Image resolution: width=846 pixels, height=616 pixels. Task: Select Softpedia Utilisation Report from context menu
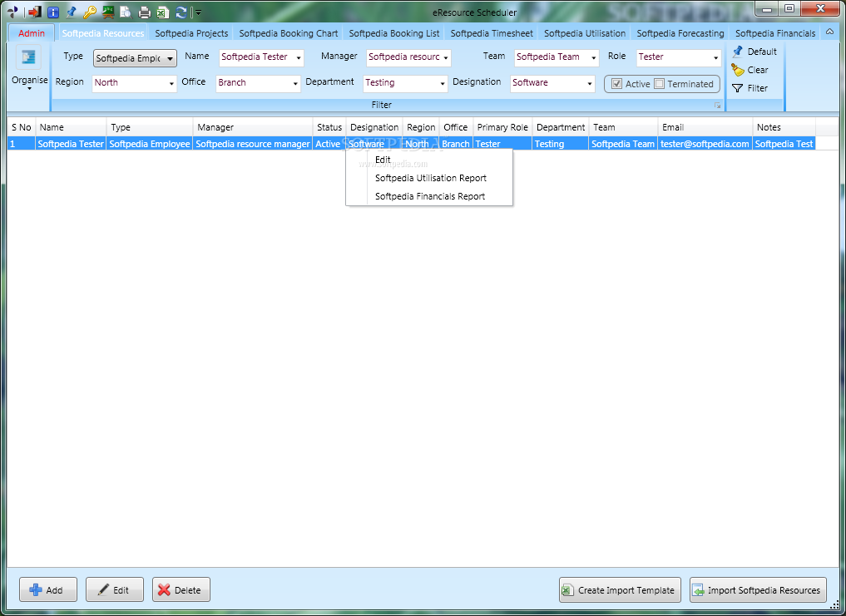(x=429, y=178)
